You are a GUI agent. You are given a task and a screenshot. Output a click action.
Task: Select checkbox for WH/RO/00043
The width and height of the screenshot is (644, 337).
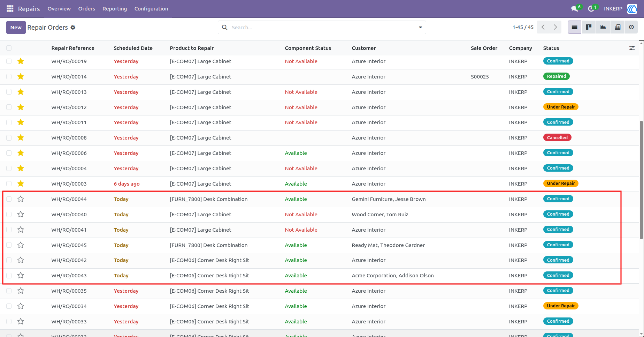coord(9,276)
